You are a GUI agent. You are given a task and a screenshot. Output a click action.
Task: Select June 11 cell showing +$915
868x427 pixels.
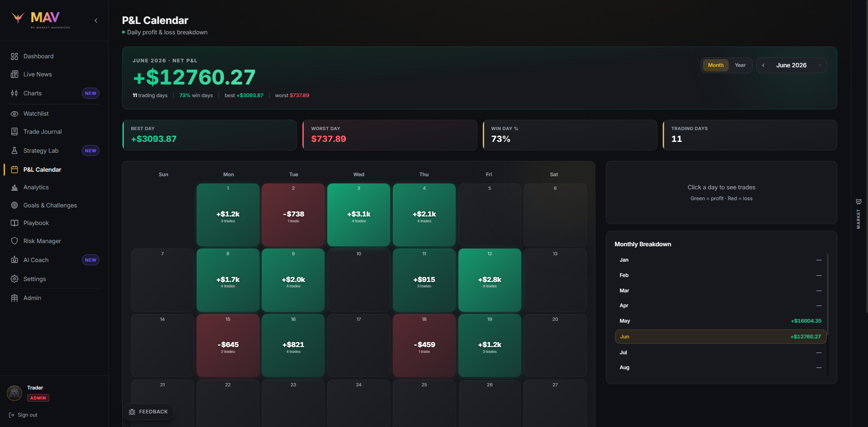(424, 280)
